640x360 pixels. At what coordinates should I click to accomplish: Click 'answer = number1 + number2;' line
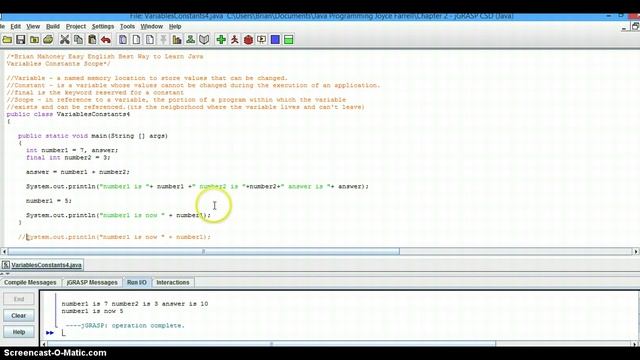pos(78,172)
